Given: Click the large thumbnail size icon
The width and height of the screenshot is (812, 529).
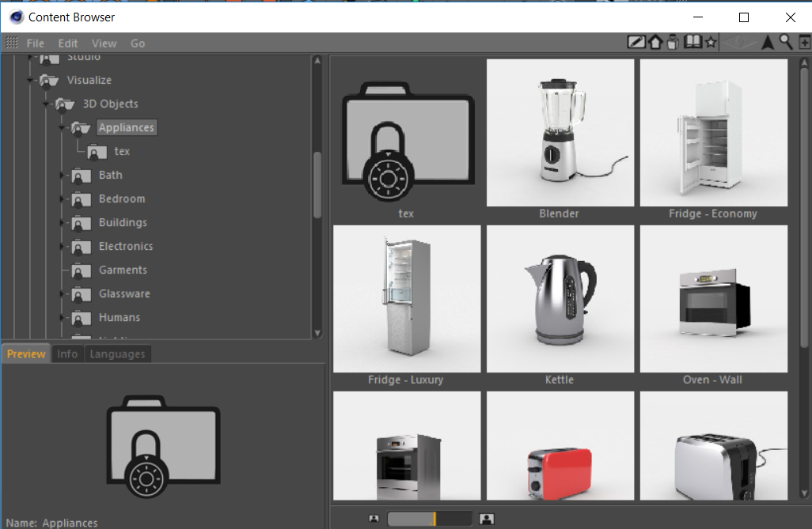Looking at the screenshot, I should [x=487, y=519].
